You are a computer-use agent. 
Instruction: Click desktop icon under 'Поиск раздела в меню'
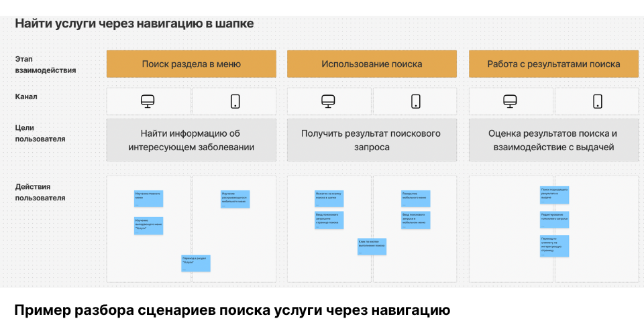click(x=148, y=101)
